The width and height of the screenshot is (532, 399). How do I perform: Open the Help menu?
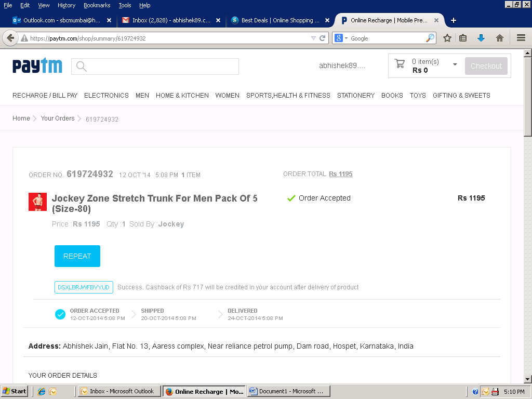144,5
